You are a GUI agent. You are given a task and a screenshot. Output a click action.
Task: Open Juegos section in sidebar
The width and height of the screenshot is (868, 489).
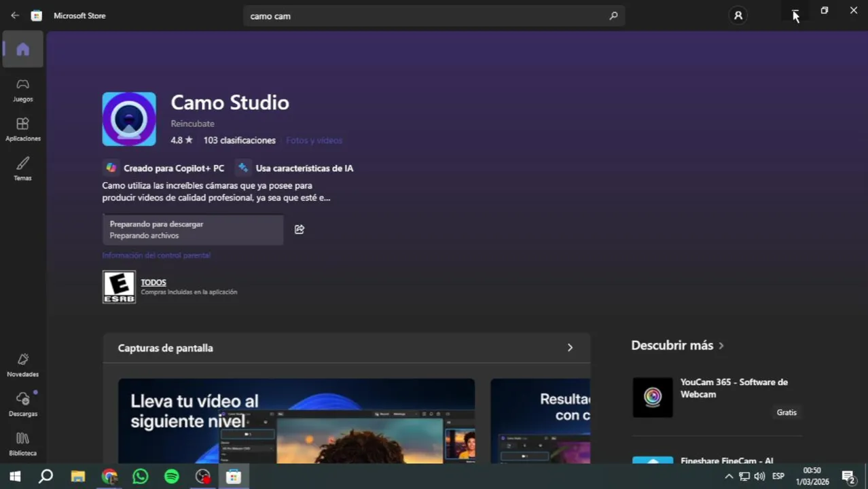tap(23, 90)
